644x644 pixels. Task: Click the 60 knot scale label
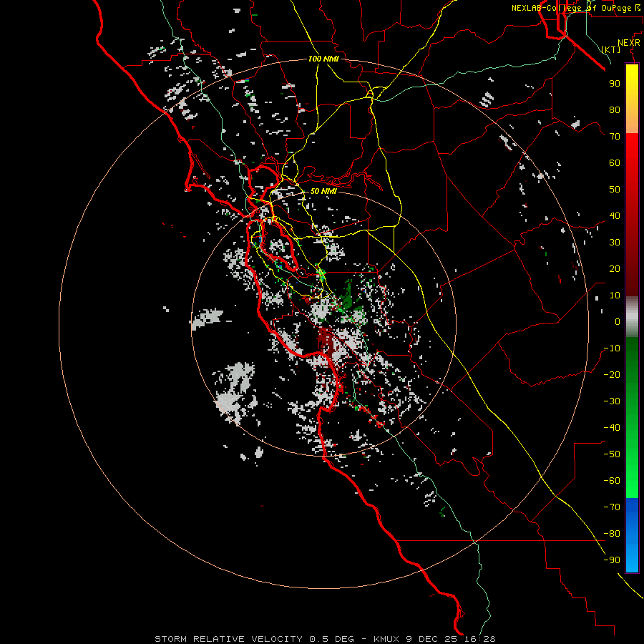coord(615,162)
